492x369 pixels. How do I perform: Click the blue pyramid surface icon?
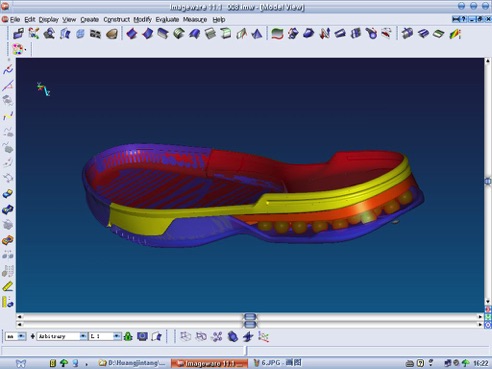257,34
